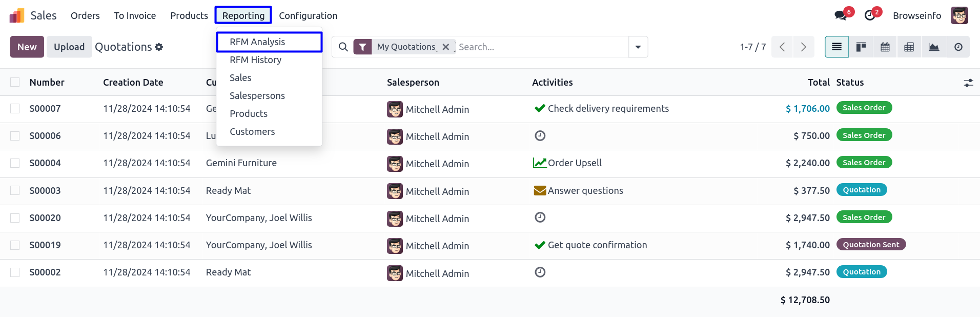980x317 pixels.
Task: Tick the checkbox for order S00003
Action: click(x=15, y=191)
